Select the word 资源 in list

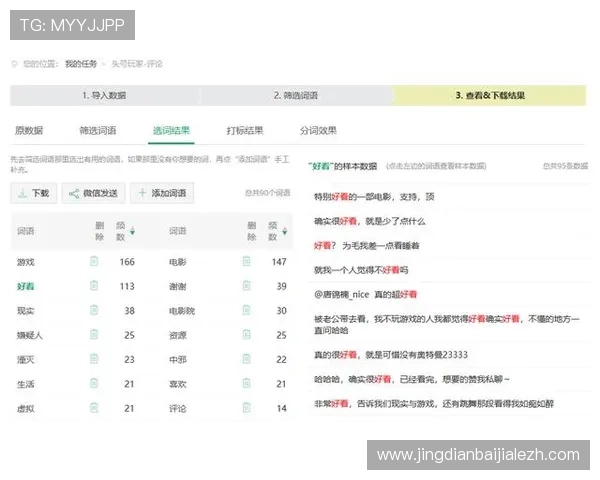[x=178, y=336]
